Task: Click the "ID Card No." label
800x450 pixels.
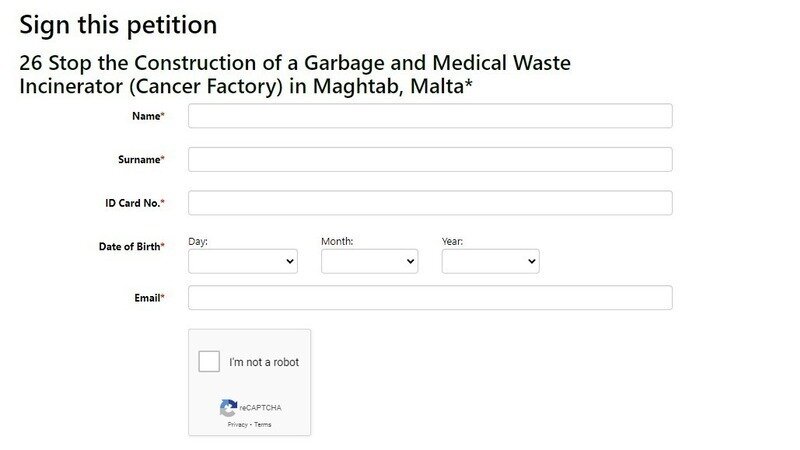Action: click(134, 203)
